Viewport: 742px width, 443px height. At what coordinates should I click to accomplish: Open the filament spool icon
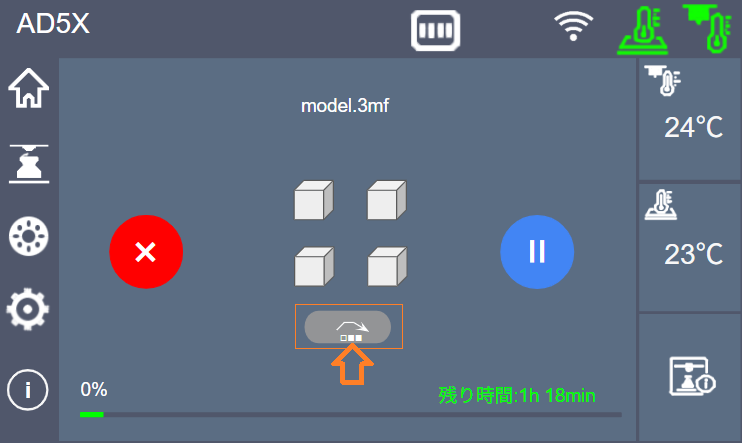pos(28,236)
